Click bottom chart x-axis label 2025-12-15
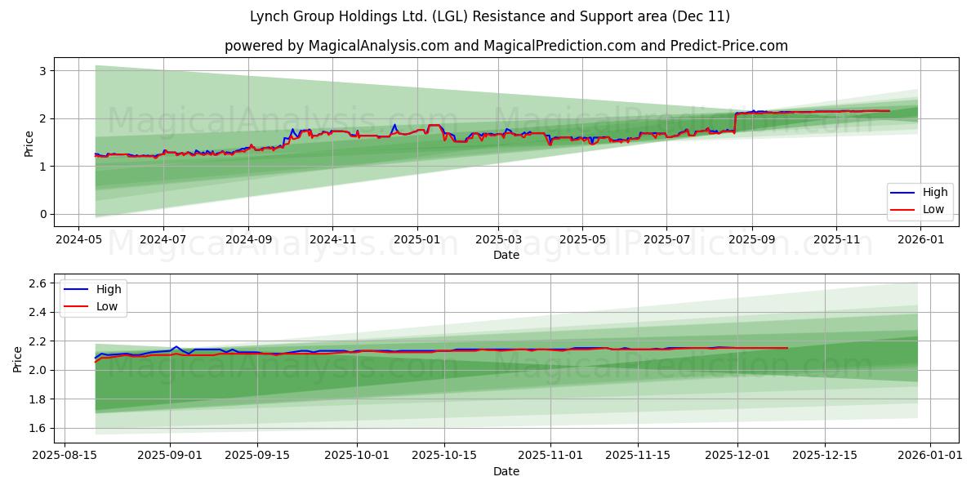 [x=825, y=457]
